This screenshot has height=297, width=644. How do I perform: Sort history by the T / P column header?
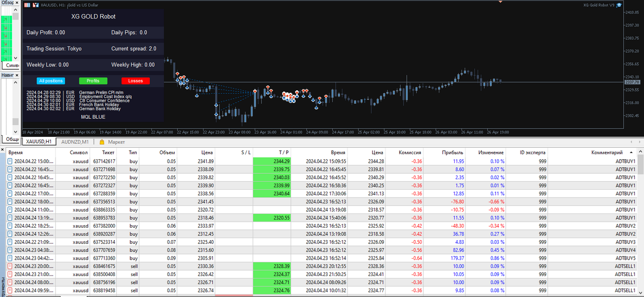tap(272, 152)
